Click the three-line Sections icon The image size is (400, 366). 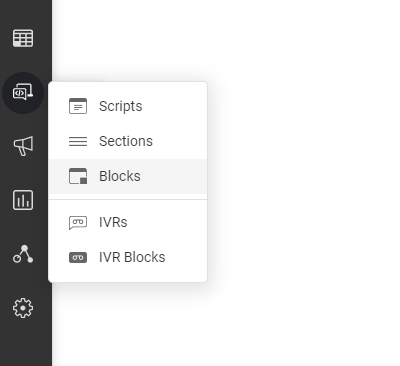click(x=78, y=141)
